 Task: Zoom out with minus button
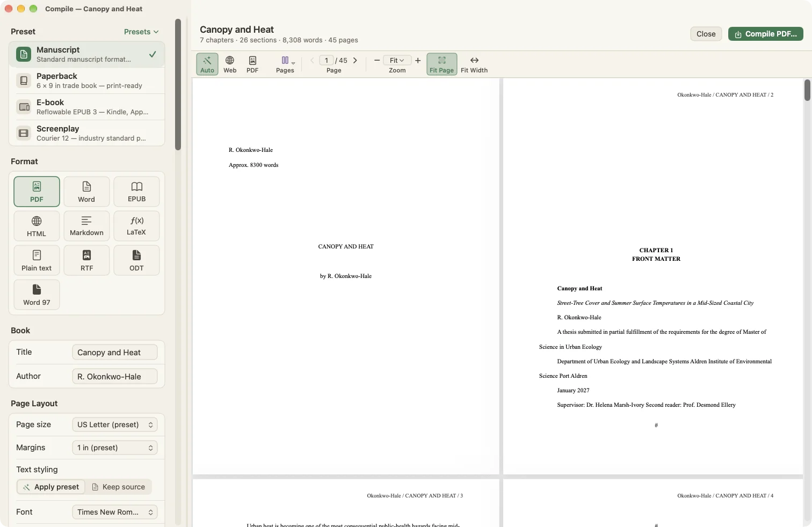(x=377, y=61)
